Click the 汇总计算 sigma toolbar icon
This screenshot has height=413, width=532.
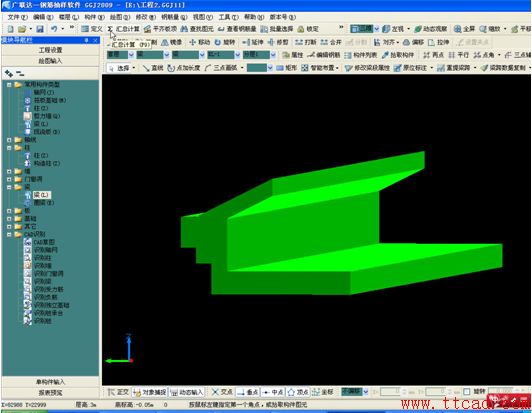click(111, 29)
